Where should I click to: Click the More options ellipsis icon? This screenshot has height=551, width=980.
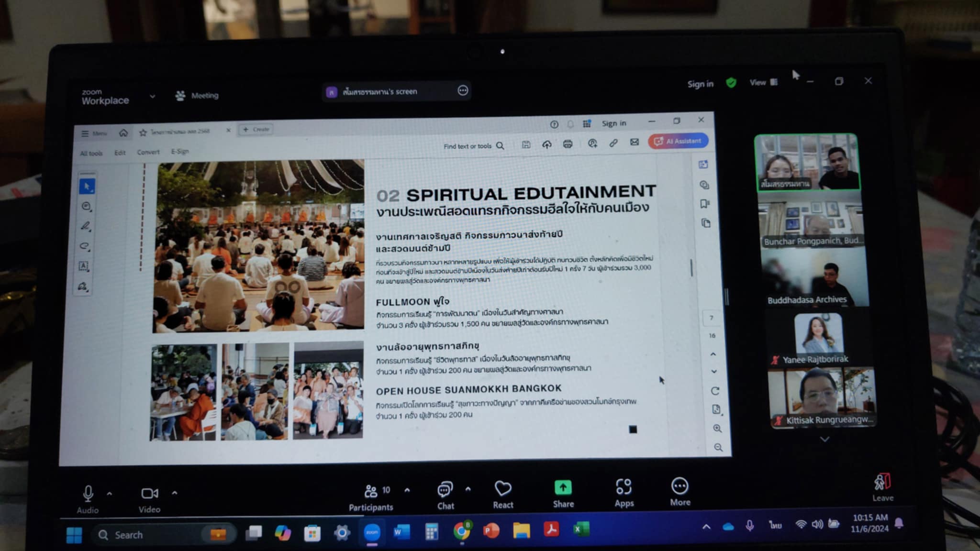point(680,486)
